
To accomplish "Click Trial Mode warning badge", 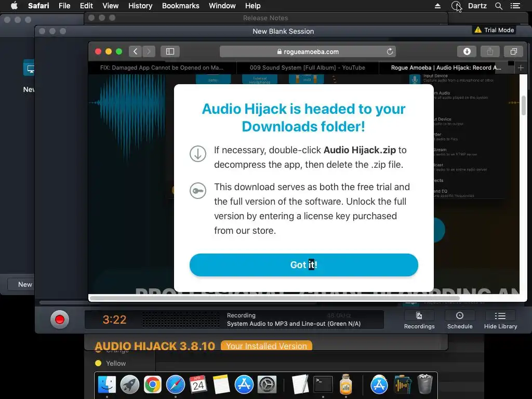I will [494, 30].
